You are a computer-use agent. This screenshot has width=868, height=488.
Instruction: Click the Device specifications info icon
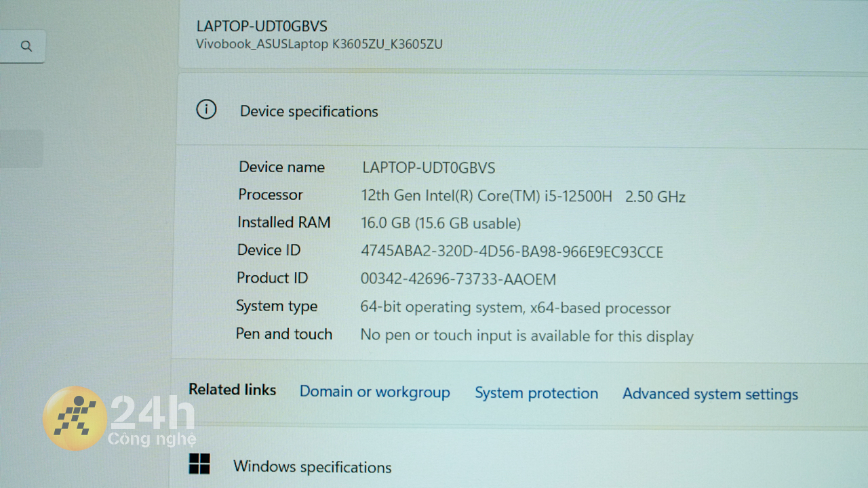[x=206, y=109]
